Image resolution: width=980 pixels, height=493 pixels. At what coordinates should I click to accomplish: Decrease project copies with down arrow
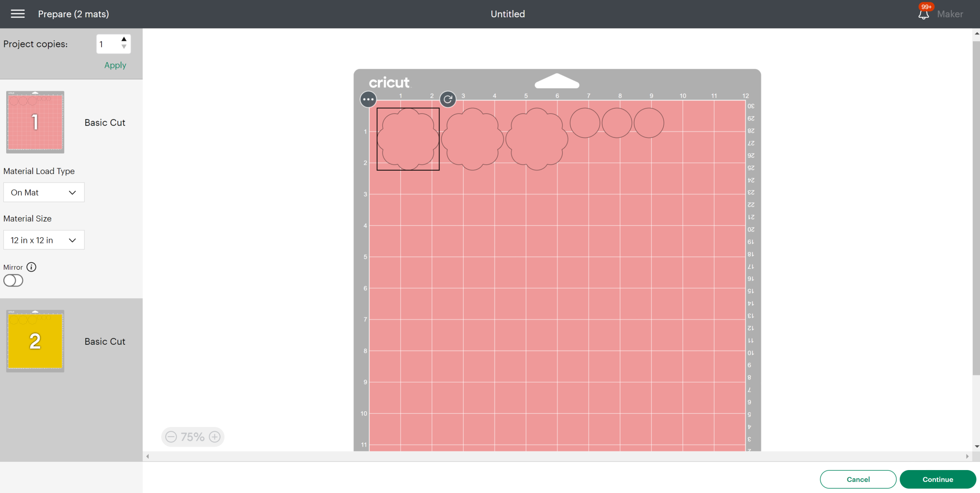124,47
